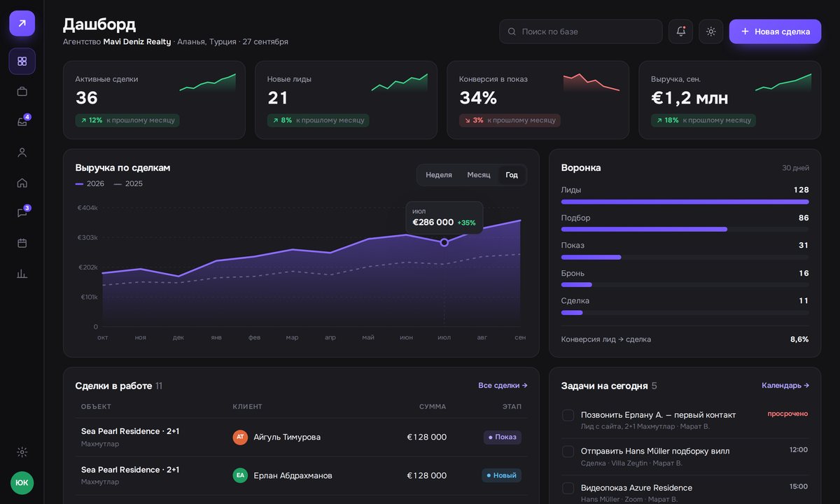840x504 pixels.
Task: Click the AT avatar of Айгуль Тимурова
Action: click(x=240, y=437)
